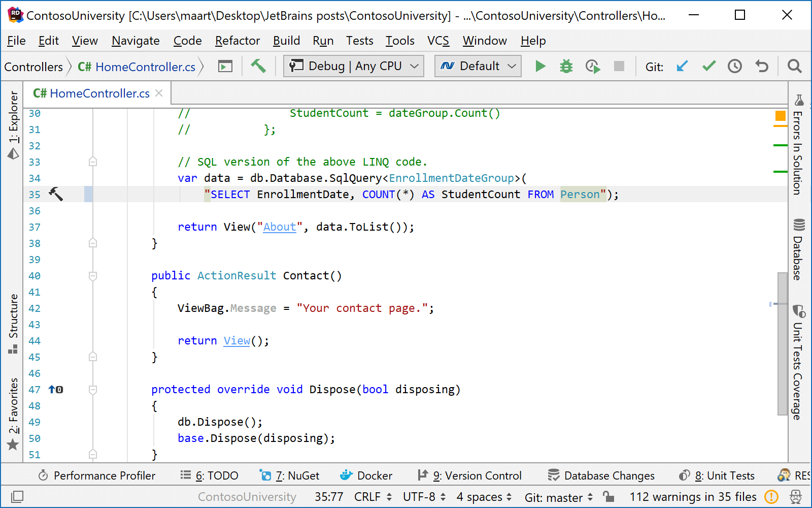Open Errors In Solution tool window

click(x=798, y=145)
